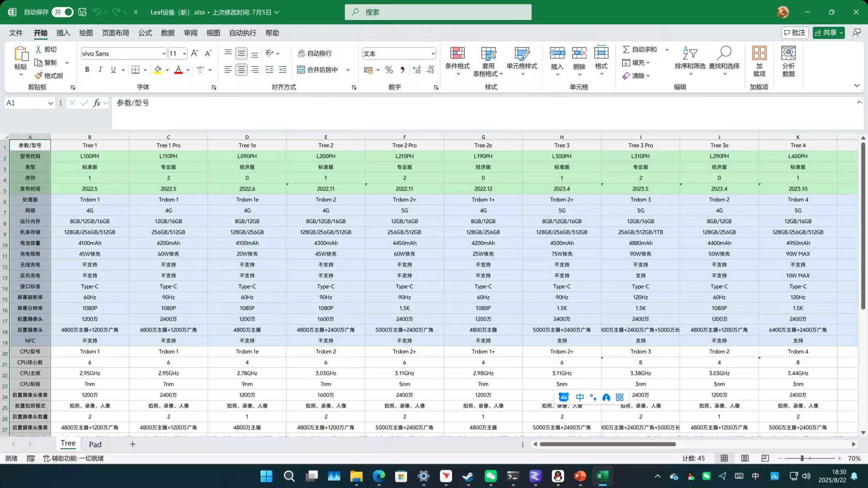Switch to Page Layout view
This screenshot has height=488, width=868.
pos(744,458)
